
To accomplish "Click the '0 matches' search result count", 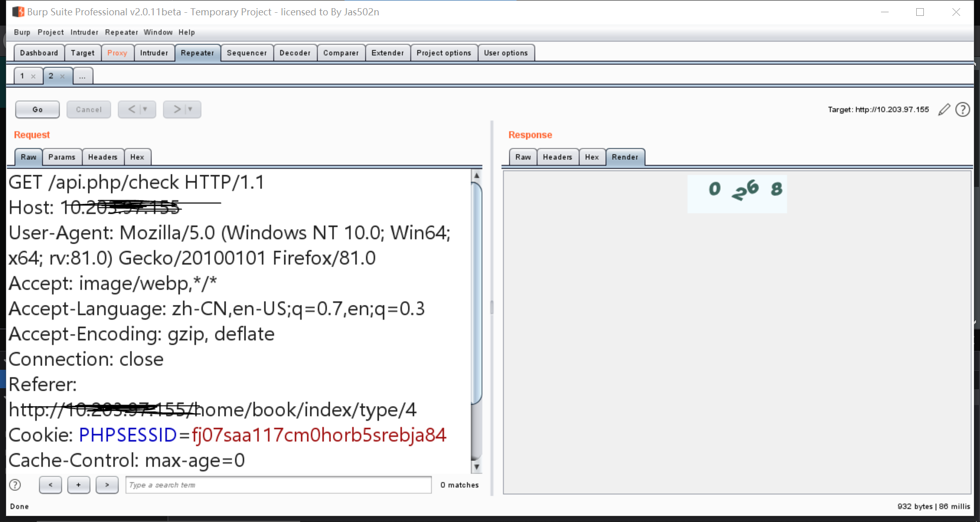I will (459, 485).
